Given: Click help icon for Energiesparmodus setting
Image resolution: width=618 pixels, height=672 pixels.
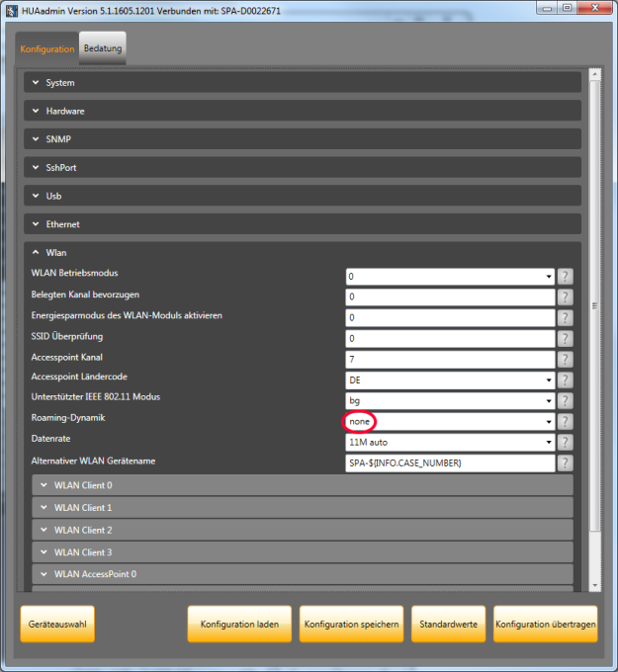Looking at the screenshot, I should (566, 317).
